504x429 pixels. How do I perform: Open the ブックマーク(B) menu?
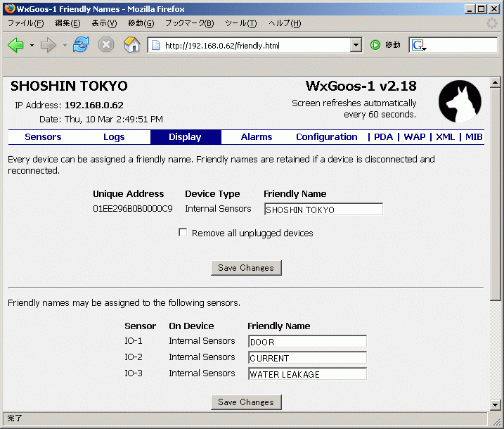tap(189, 23)
